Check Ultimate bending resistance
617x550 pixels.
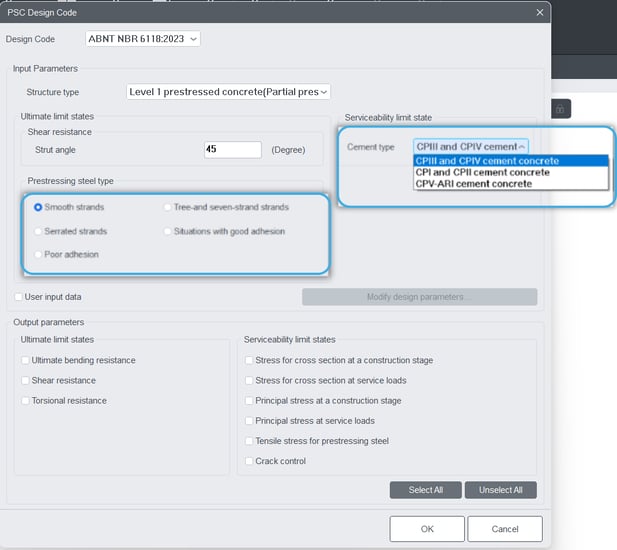24,360
